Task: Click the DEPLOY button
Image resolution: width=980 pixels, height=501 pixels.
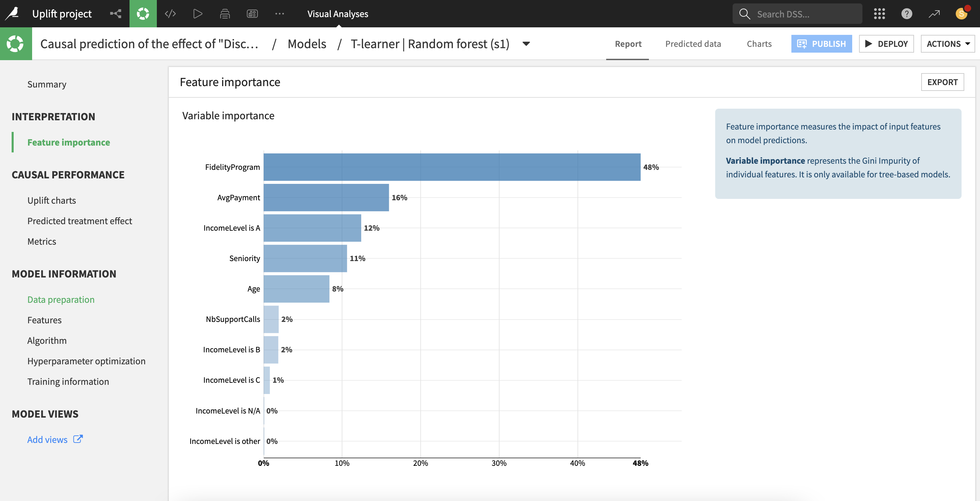Action: point(886,44)
